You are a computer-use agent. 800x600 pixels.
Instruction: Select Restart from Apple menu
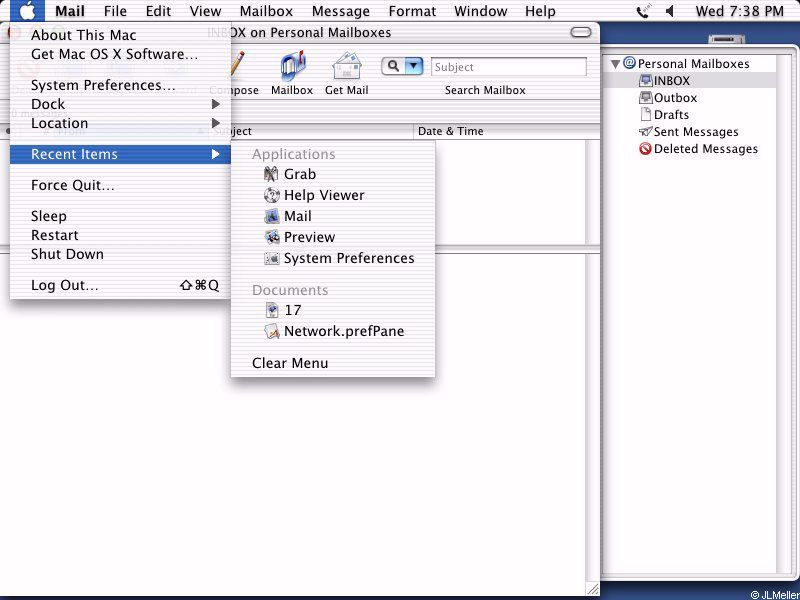pyautogui.click(x=121, y=235)
